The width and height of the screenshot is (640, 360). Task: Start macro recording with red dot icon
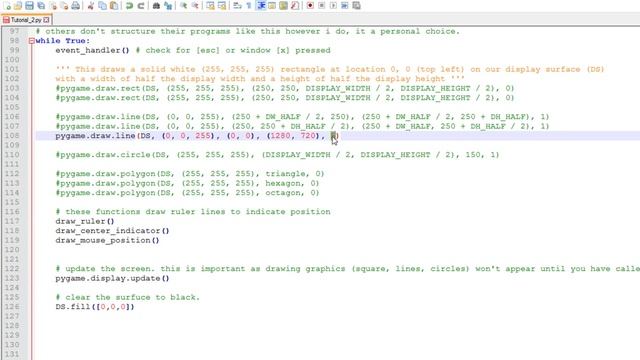click(310, 6)
